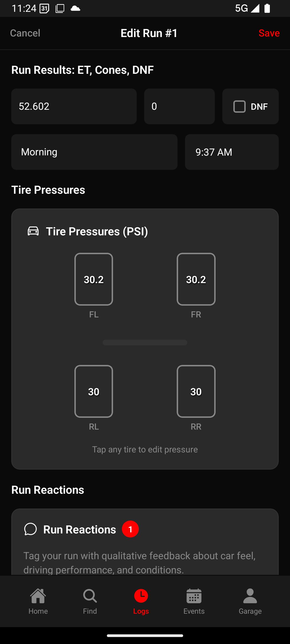
Task: Tap the Home icon in bottom navigation
Action: coord(38,596)
